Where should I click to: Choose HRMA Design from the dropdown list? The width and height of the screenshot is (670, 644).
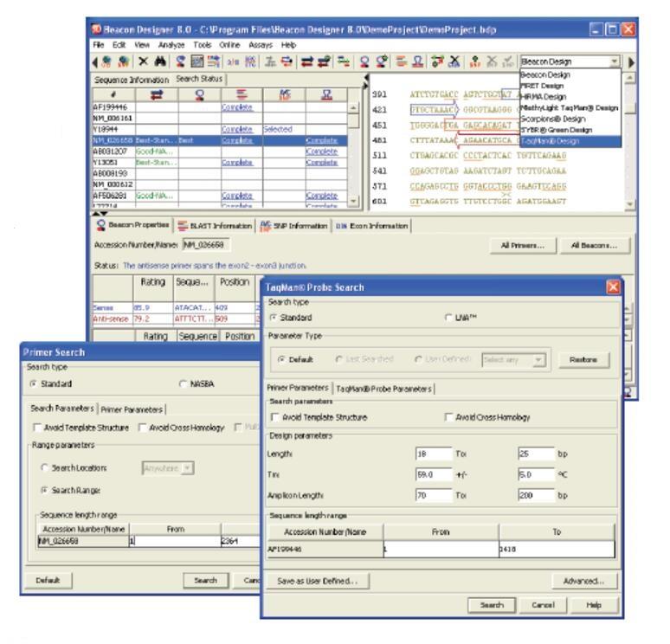pyautogui.click(x=570, y=97)
